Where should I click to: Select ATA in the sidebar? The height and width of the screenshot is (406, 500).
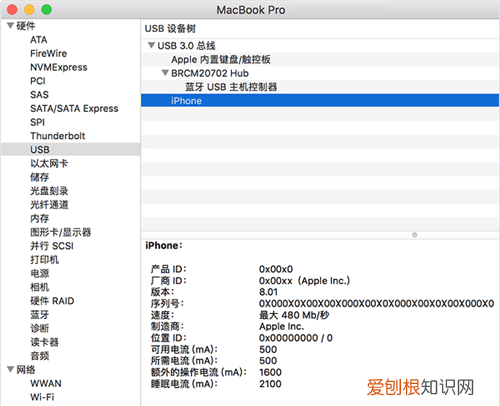click(39, 40)
